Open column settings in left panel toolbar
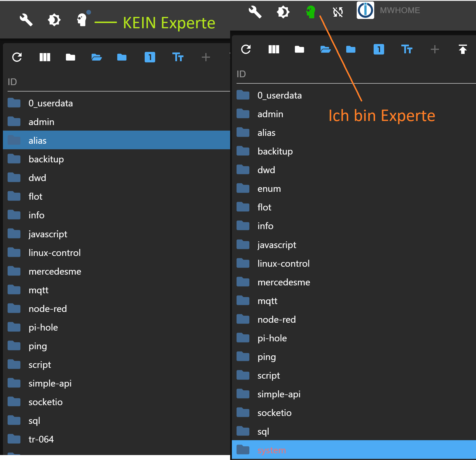Screen dimensions: 476x460 [x=45, y=57]
